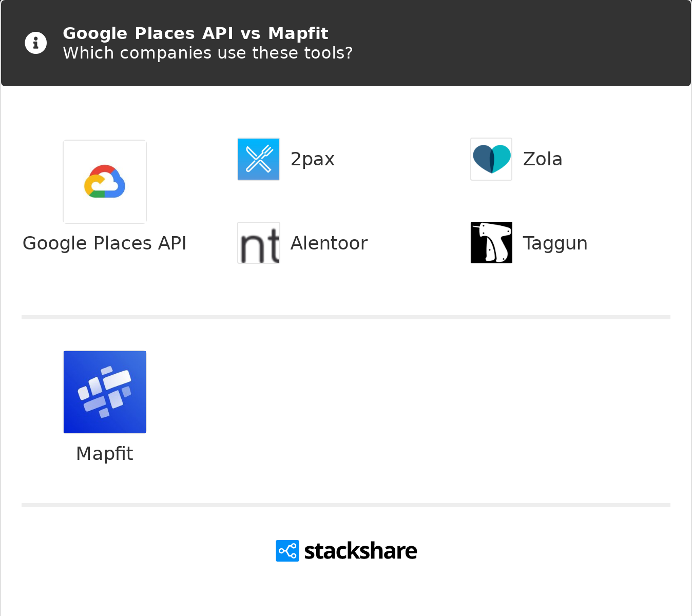
Task: Open the 2pax fork-and-knife icon
Action: 259,159
